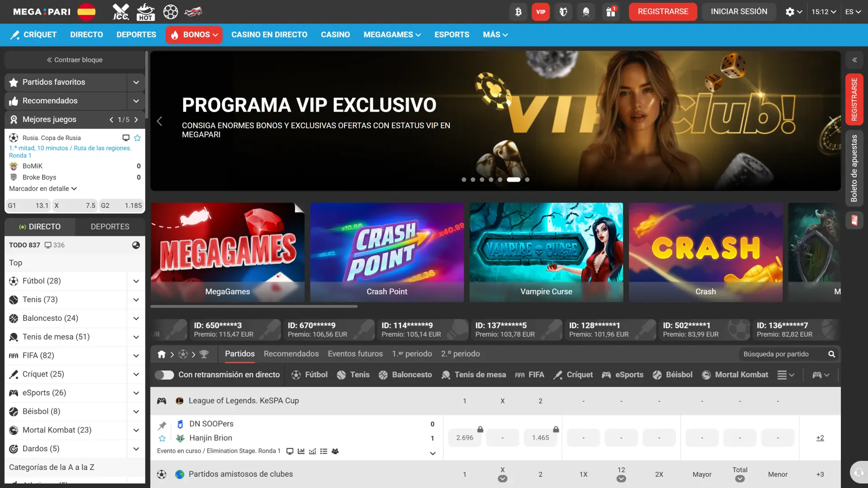Open the BONOS dropdown
Viewport: 868px width, 488px height.
(194, 35)
